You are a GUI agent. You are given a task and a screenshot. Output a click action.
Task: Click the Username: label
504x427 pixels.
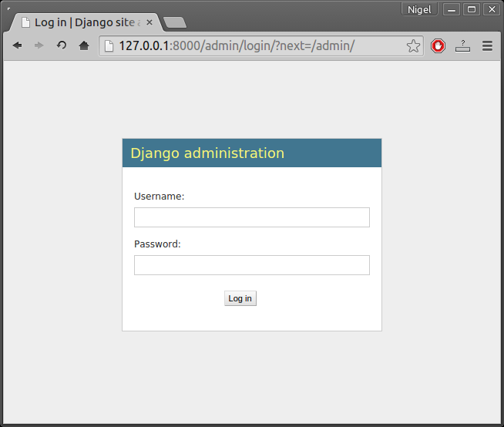point(159,196)
